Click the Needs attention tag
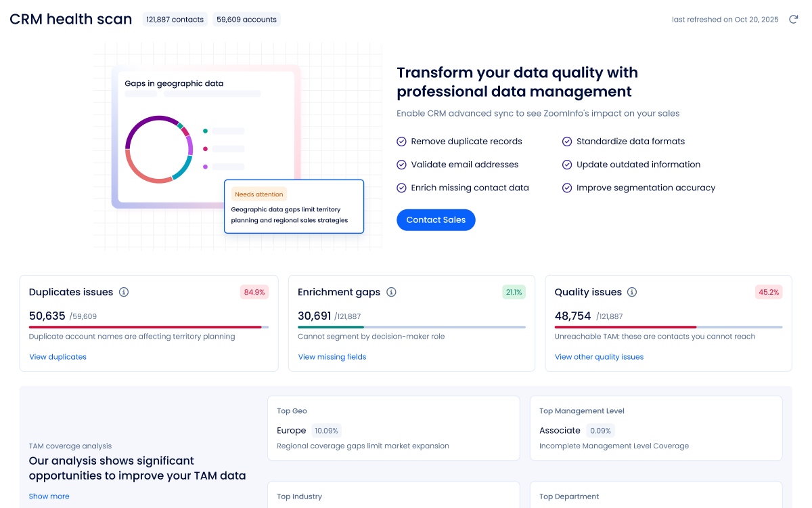812x508 pixels. click(259, 194)
